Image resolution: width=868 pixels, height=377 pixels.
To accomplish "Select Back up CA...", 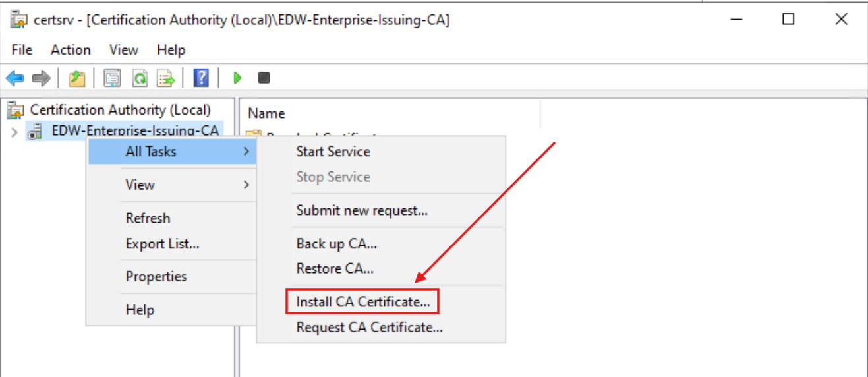I will pos(380,244).
